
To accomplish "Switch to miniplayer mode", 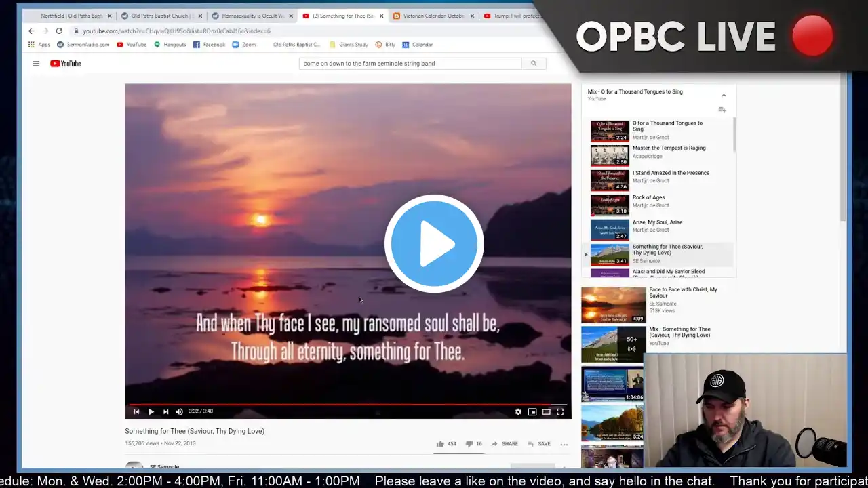I will point(532,411).
